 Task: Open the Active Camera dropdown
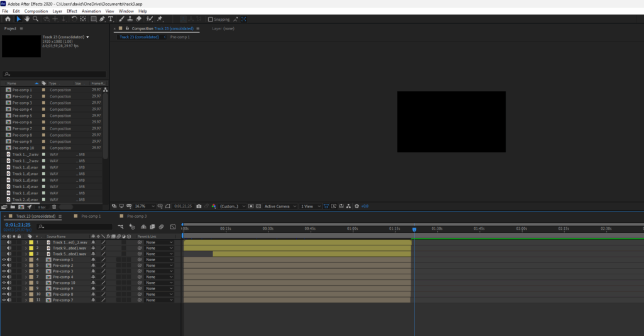pyautogui.click(x=280, y=206)
